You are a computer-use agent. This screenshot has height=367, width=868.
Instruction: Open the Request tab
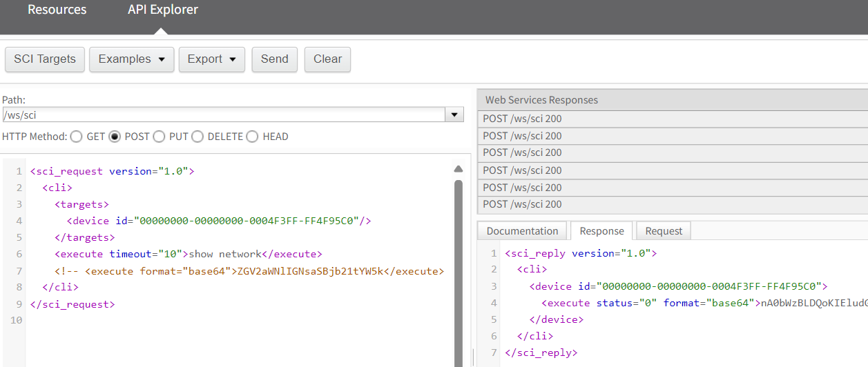(x=664, y=231)
